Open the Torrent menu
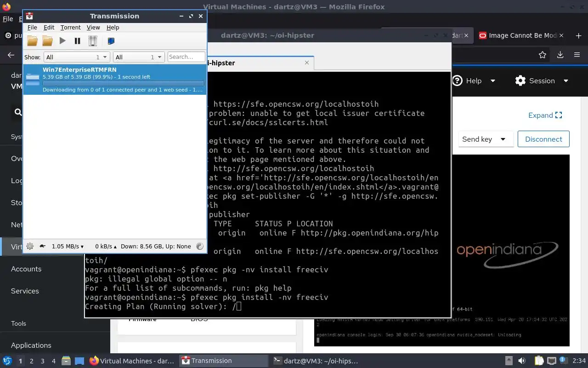The image size is (588, 368). coord(70,28)
